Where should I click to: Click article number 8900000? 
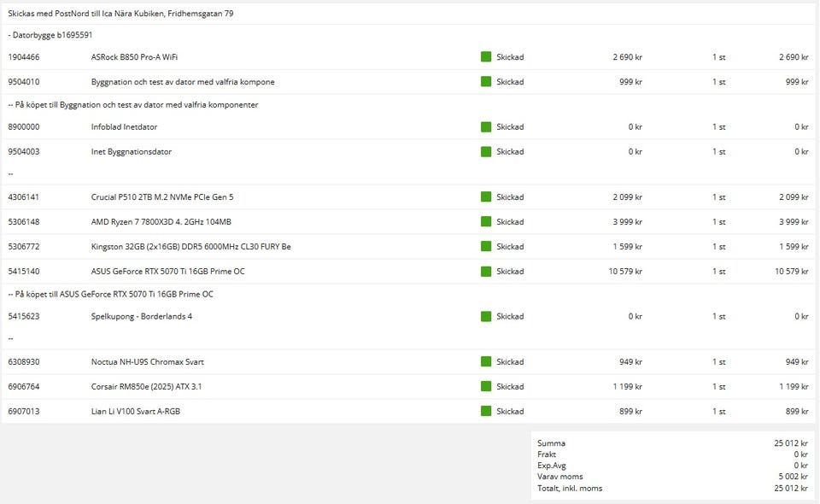click(x=24, y=127)
